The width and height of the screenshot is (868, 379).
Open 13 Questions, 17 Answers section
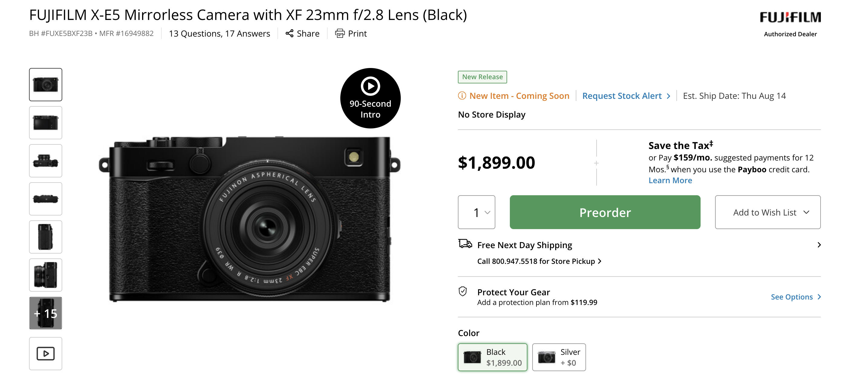pos(219,34)
